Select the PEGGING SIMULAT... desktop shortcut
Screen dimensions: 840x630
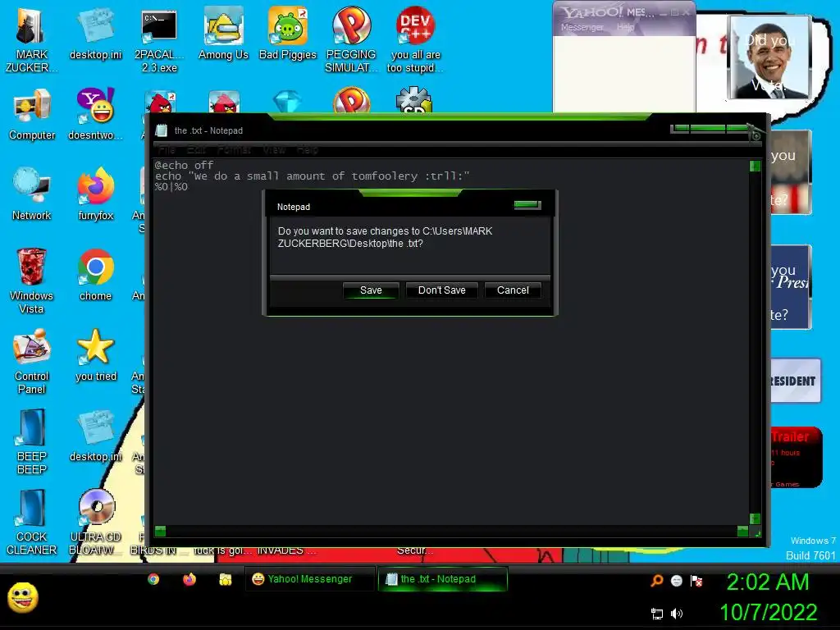pyautogui.click(x=351, y=41)
